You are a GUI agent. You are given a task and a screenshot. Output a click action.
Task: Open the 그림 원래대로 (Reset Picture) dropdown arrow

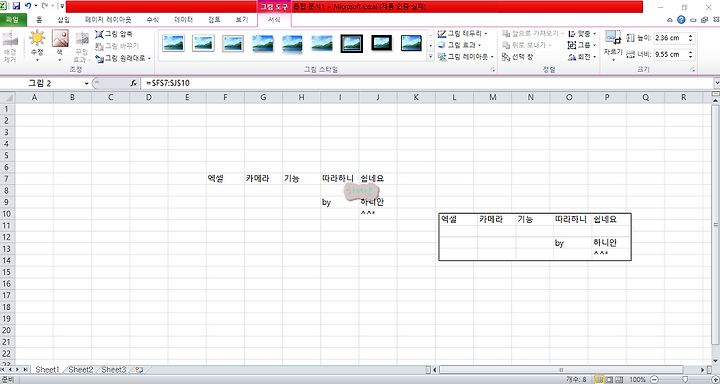point(150,58)
